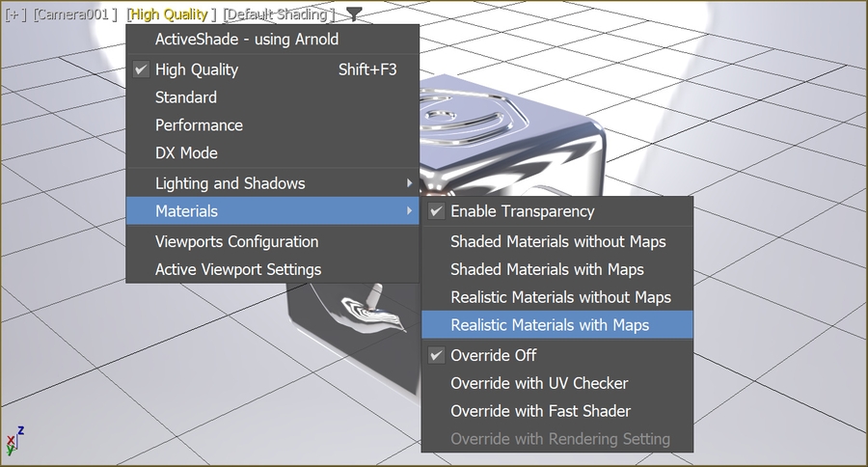Select Realistic Materials with Maps

(550, 325)
